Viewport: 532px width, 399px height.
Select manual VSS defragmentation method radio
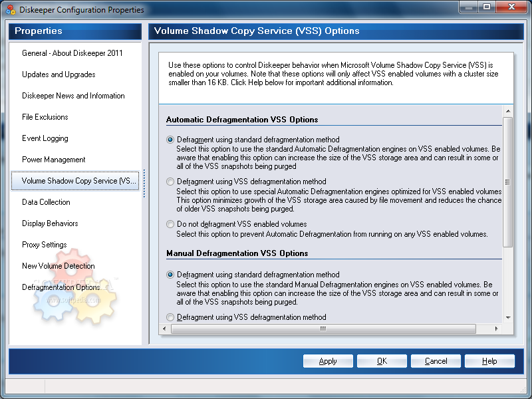[170, 317]
